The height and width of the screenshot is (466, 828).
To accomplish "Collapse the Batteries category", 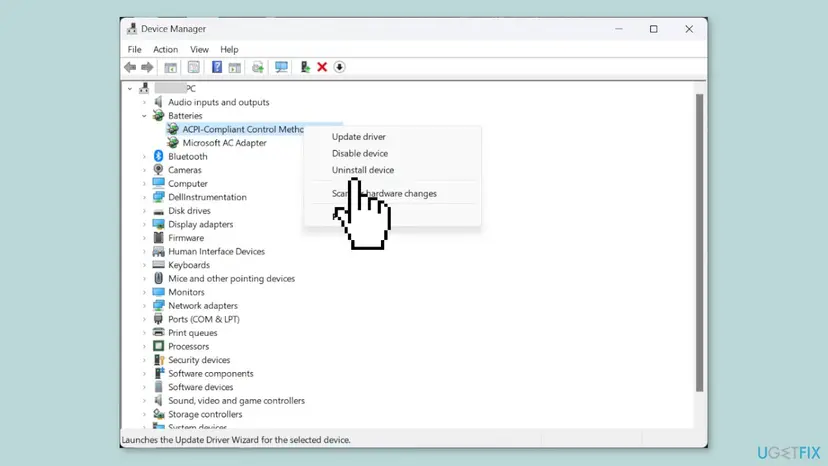I will tap(144, 115).
